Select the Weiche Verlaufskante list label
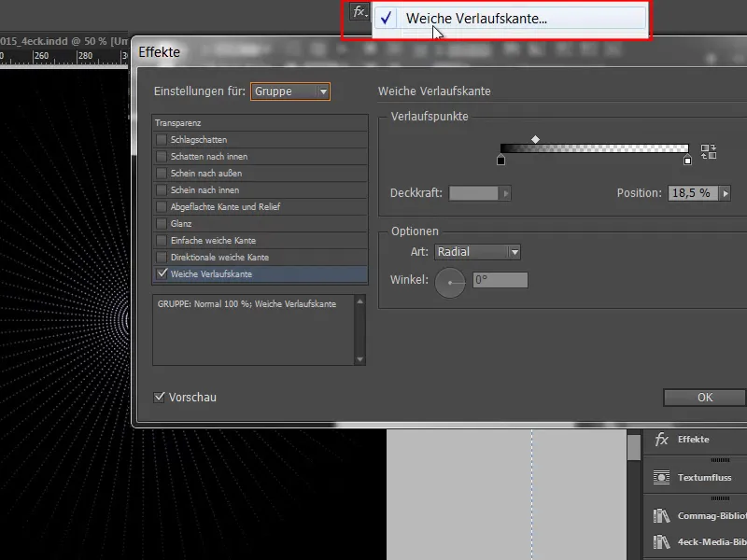The image size is (747, 560). pos(211,273)
